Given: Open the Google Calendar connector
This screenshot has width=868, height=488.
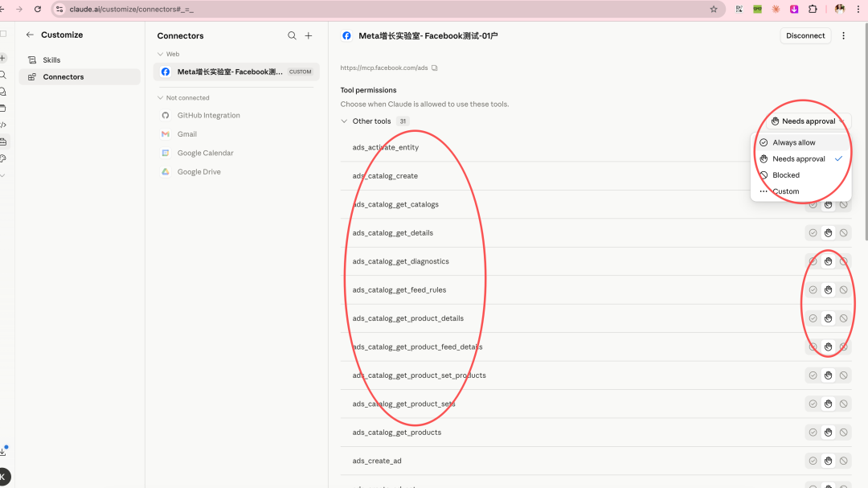Looking at the screenshot, I should [x=236, y=153].
